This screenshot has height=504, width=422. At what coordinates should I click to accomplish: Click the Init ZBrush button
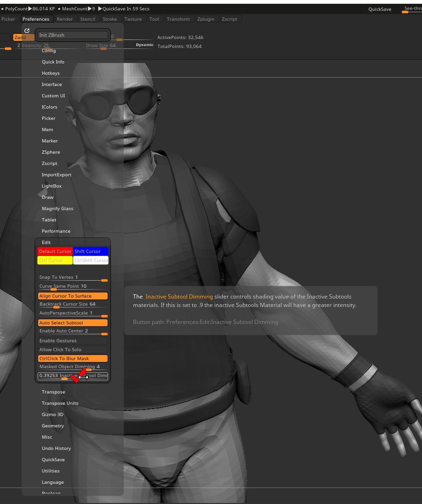pyautogui.click(x=73, y=35)
